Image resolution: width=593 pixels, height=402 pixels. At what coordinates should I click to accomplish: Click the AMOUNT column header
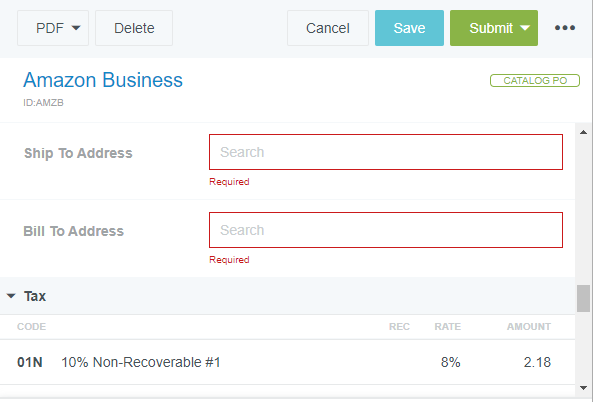(x=529, y=327)
